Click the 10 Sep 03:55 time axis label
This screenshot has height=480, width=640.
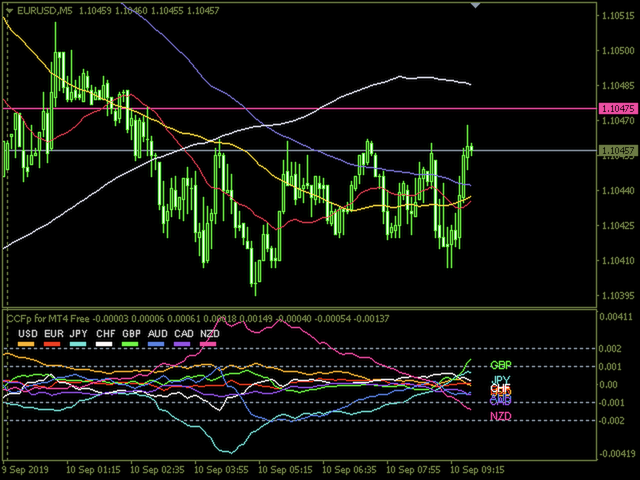pos(222,469)
